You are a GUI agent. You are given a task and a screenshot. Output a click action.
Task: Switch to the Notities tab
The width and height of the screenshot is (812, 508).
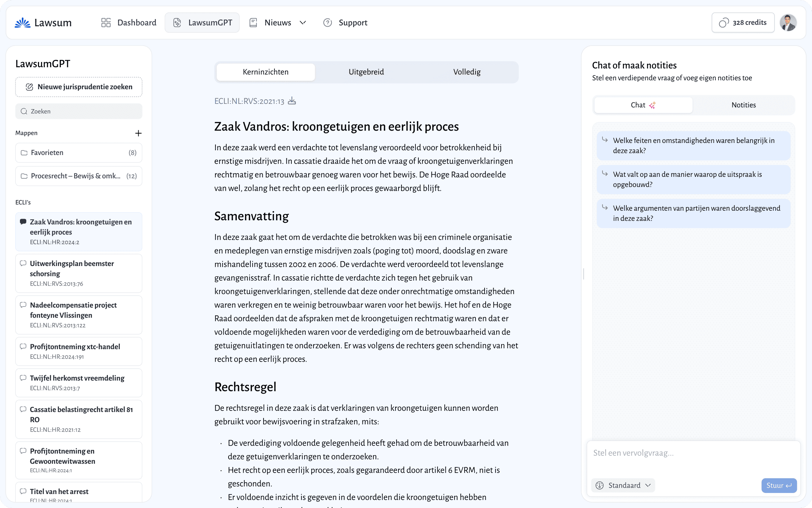coord(743,105)
